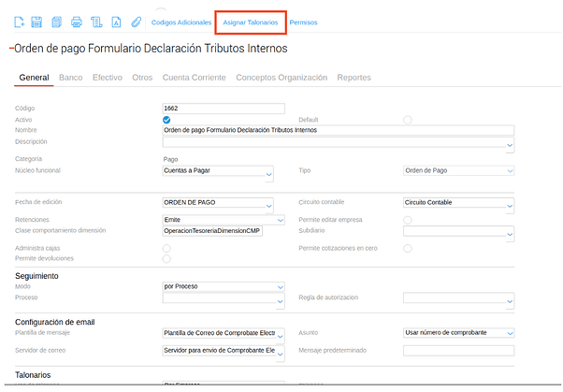Image resolution: width=563 pixels, height=392 pixels.
Task: Toggle the Default radio option
Action: pyautogui.click(x=407, y=120)
